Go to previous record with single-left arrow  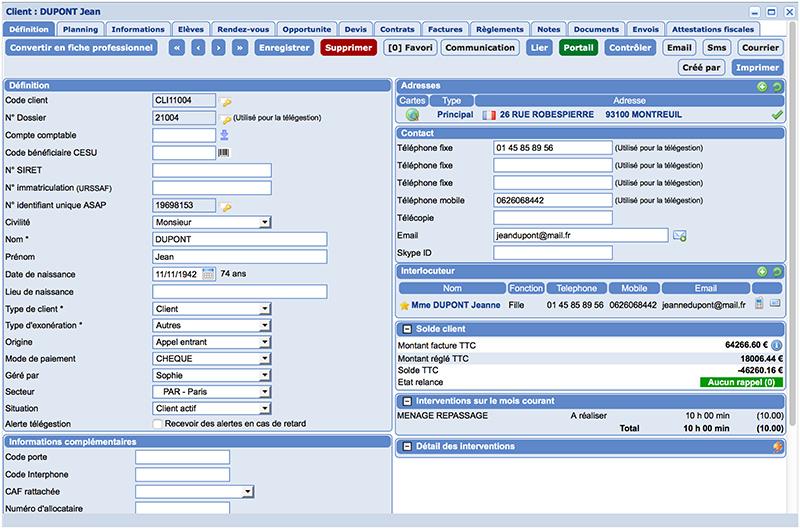(x=198, y=48)
